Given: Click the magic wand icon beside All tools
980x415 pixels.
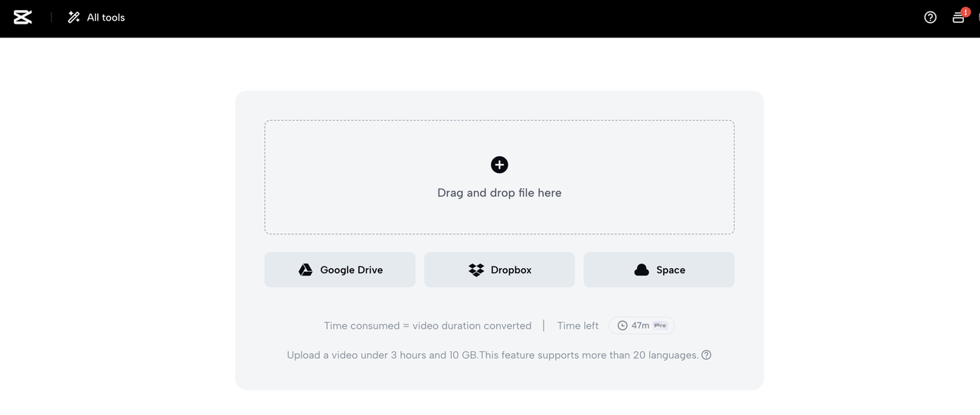Looking at the screenshot, I should pos(73,17).
